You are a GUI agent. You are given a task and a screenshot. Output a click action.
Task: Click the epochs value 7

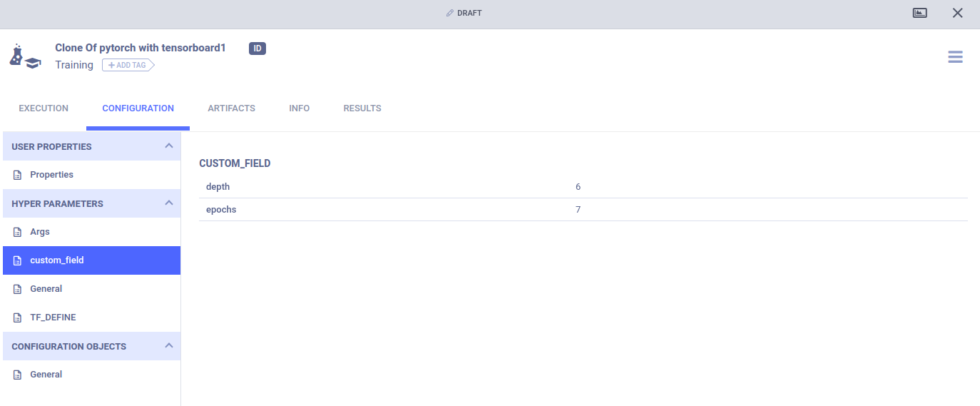pos(578,210)
